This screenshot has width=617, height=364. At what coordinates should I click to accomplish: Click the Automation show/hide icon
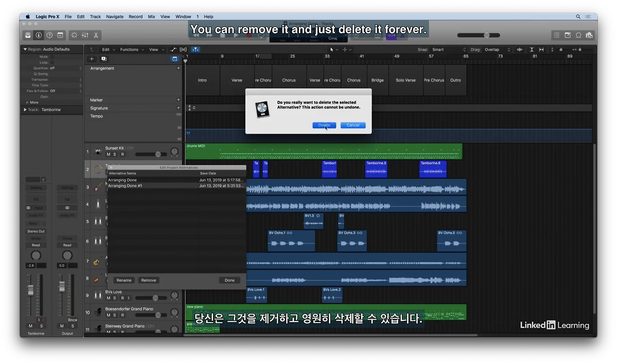[x=174, y=50]
